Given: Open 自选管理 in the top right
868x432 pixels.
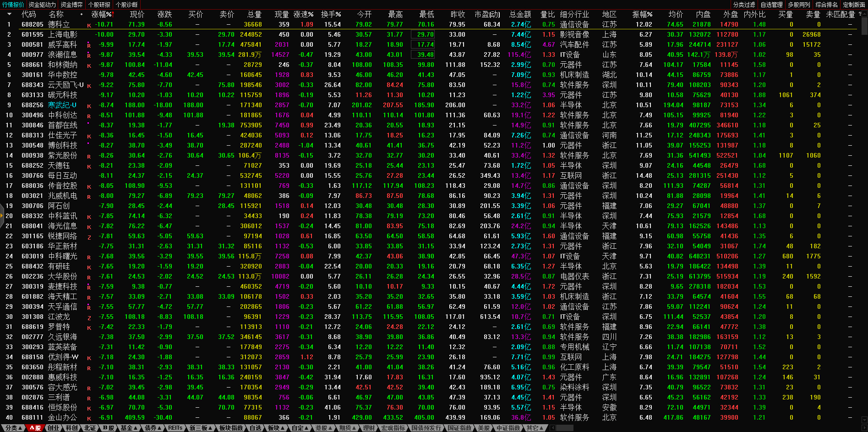Looking at the screenshot, I should coord(771,5).
